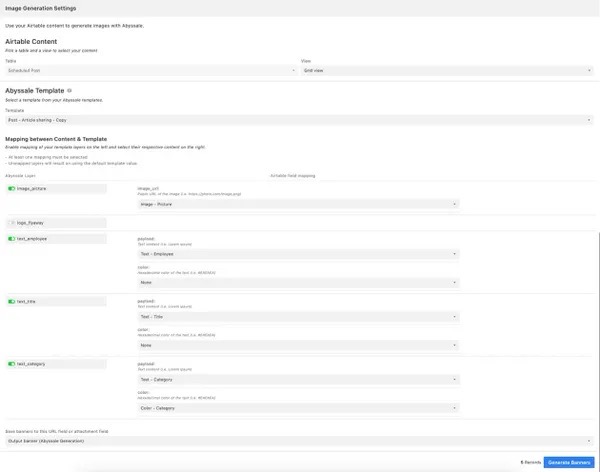Viewport: 600px width, 472px height.
Task: Click the Image Generation Settings title
Action: (x=41, y=8)
